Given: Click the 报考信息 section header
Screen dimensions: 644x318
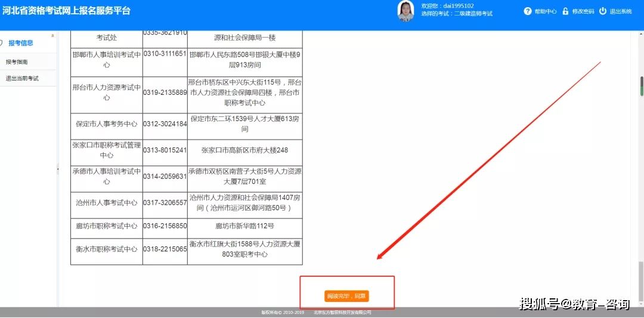Looking at the screenshot, I should click(21, 43).
